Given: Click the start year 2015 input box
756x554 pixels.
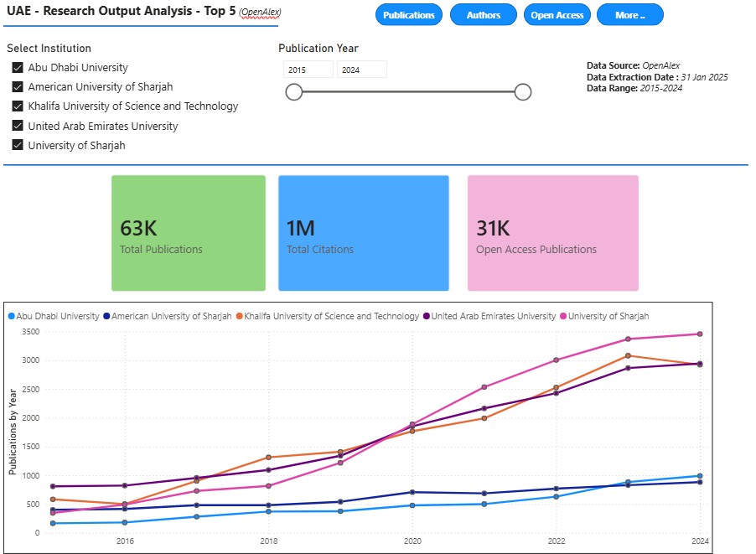Looking at the screenshot, I should click(308, 70).
